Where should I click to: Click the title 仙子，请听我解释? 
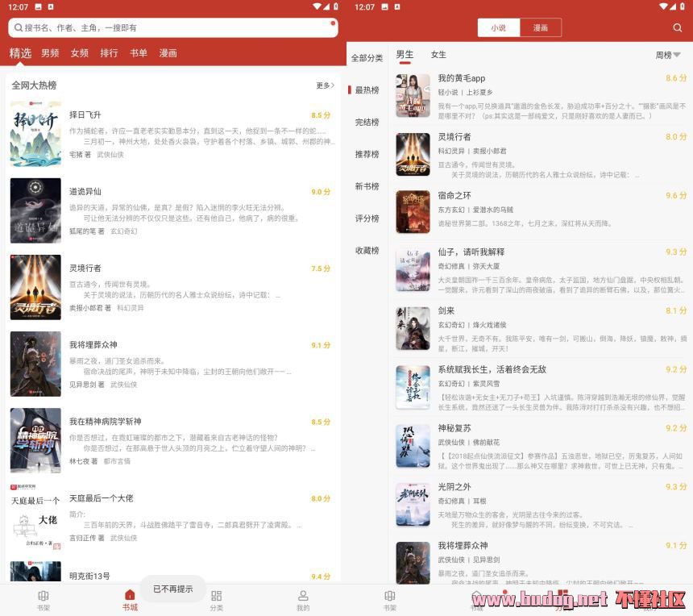point(471,252)
